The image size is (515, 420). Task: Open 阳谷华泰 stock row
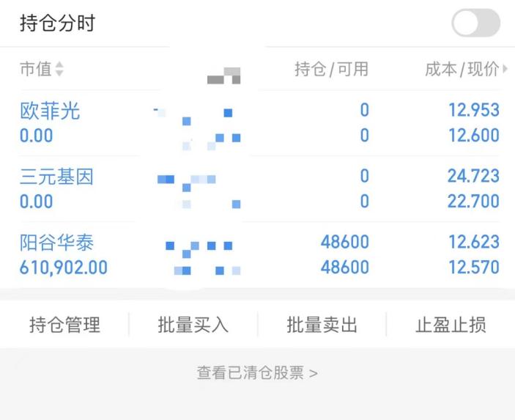point(259,254)
